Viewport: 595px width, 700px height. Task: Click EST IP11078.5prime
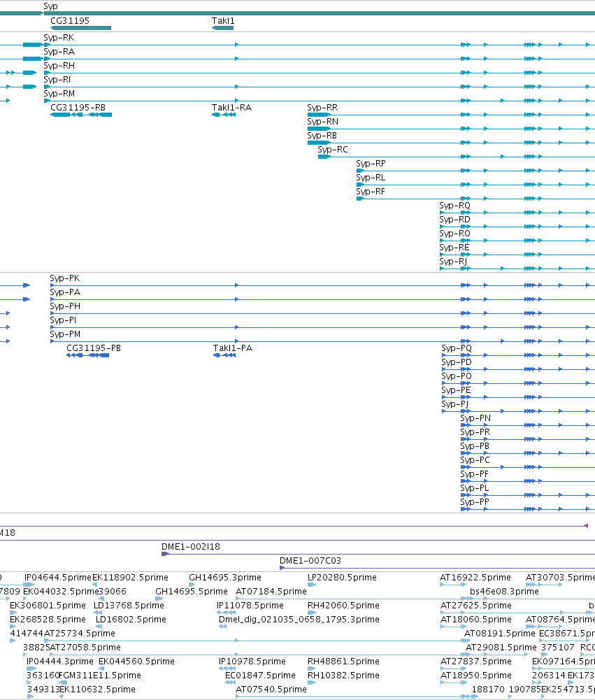pyautogui.click(x=250, y=606)
